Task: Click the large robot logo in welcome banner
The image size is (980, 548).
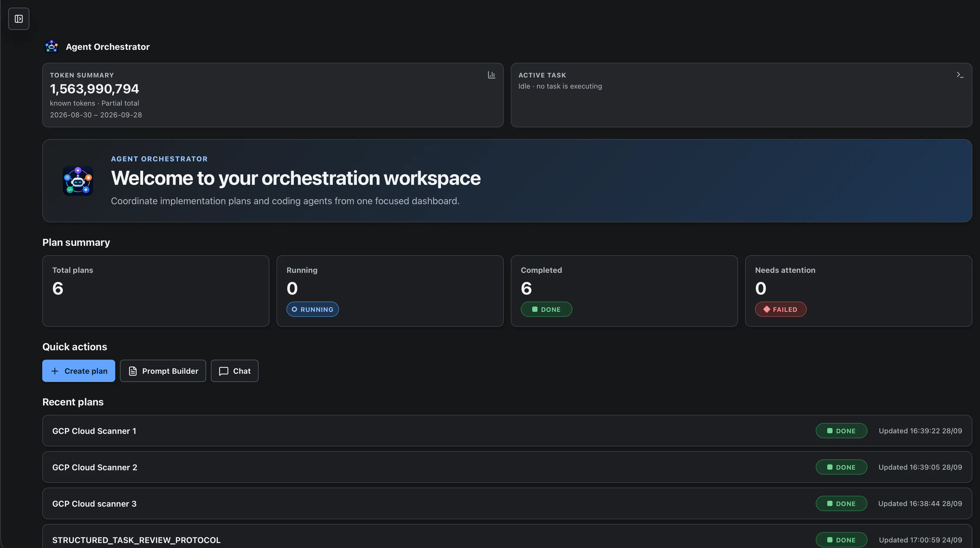Action: pos(78,181)
